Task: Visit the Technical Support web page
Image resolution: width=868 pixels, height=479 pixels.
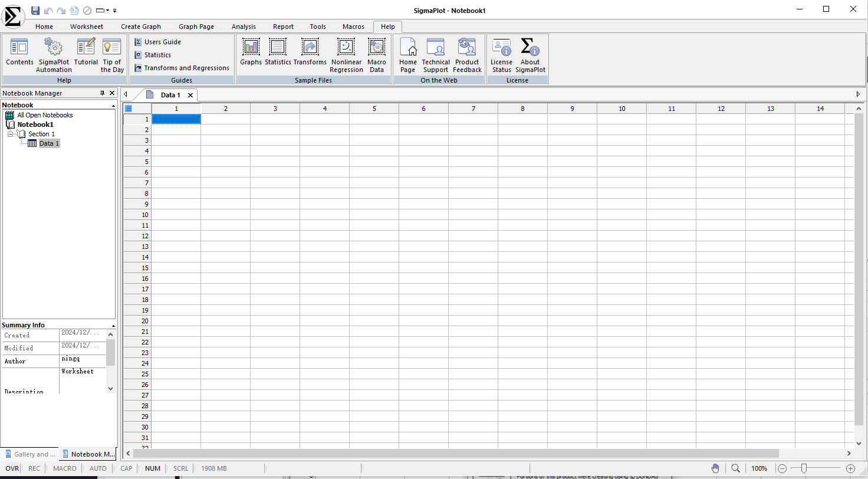Action: click(436, 55)
